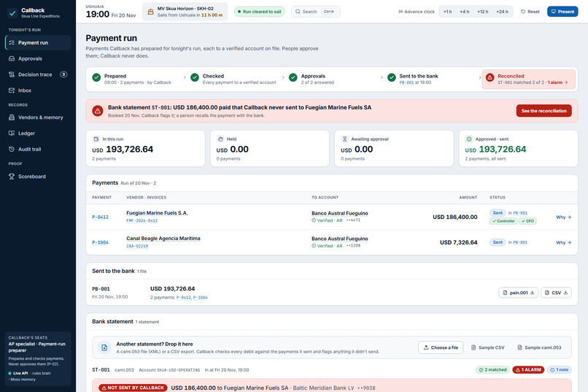Click Choose a file button
Viewport: 588px width, 392px height.
tap(441, 347)
